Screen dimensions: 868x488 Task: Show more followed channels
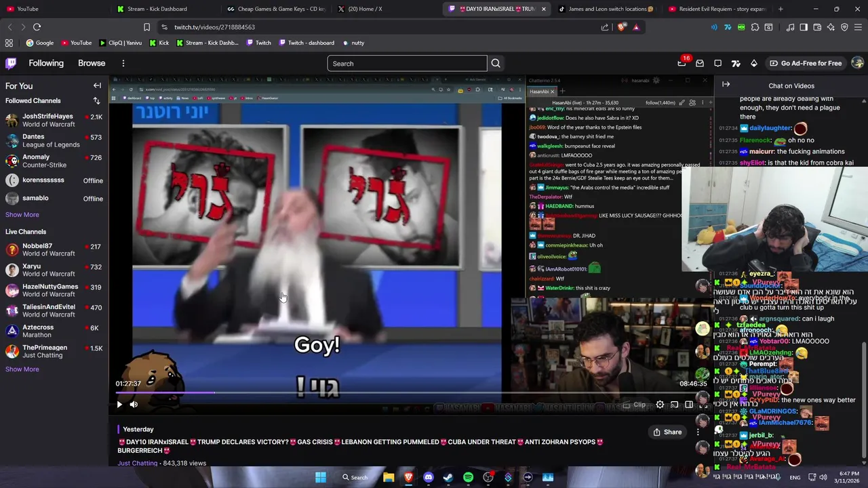(22, 215)
